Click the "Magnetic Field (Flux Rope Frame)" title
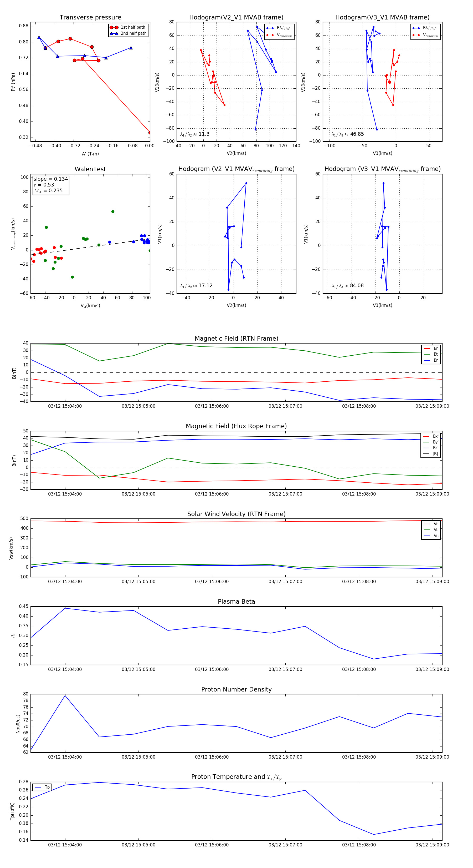The width and height of the screenshot is (473, 868). pos(236,426)
